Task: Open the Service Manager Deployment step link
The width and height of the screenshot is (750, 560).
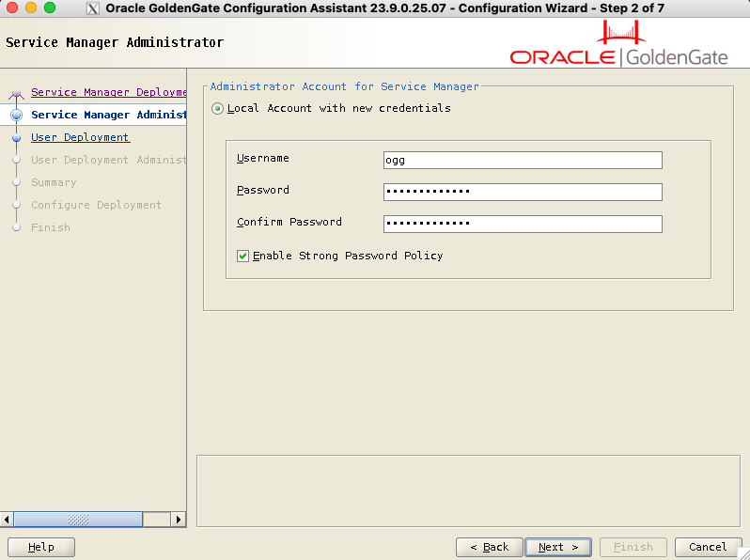Action: pyautogui.click(x=108, y=92)
